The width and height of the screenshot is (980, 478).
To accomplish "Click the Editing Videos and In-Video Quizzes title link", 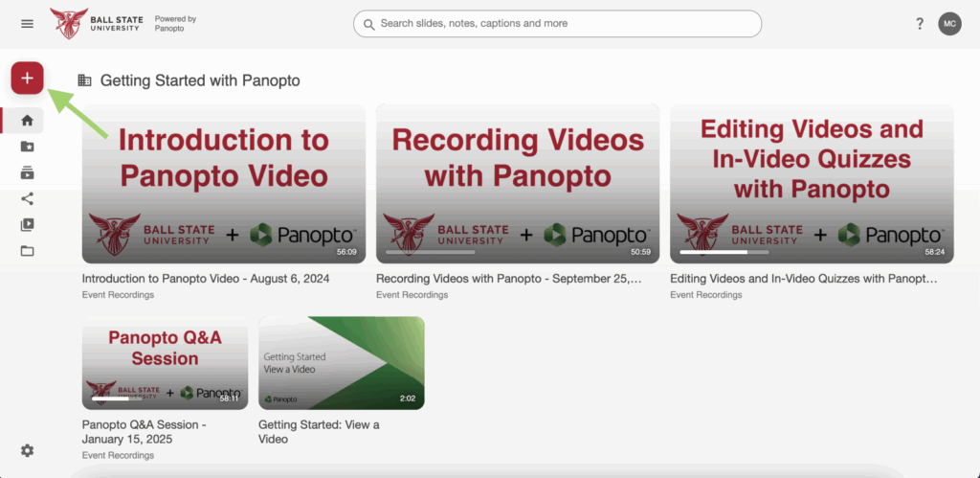I will click(x=804, y=279).
